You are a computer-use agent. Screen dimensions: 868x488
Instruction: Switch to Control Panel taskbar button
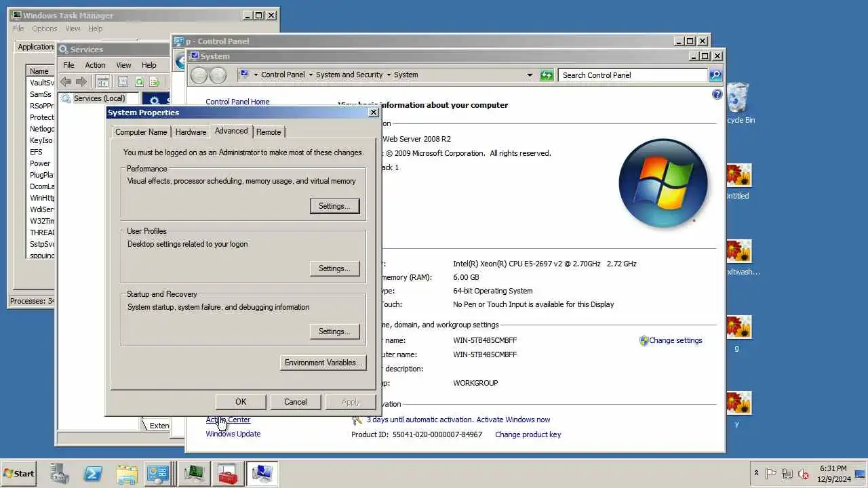click(158, 474)
